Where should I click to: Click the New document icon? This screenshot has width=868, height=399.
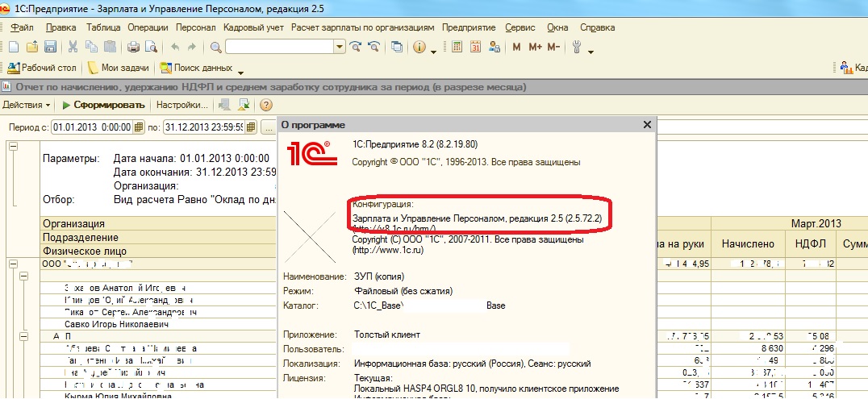click(x=15, y=47)
